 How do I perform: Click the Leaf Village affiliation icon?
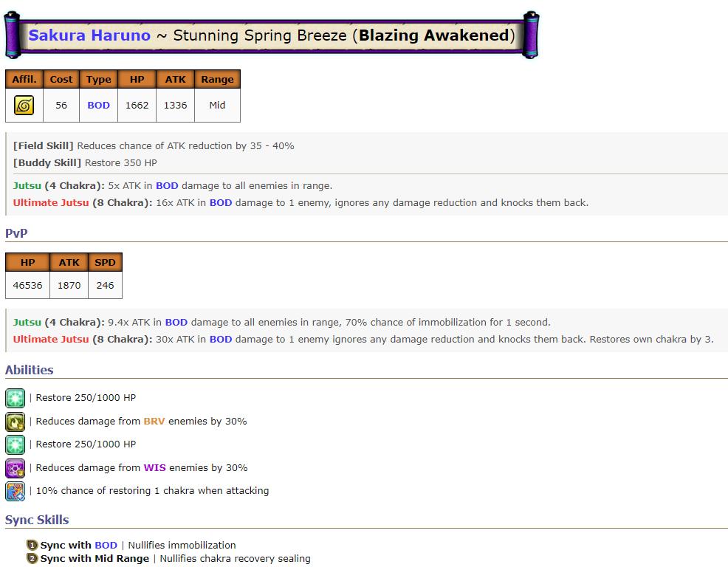tap(24, 106)
